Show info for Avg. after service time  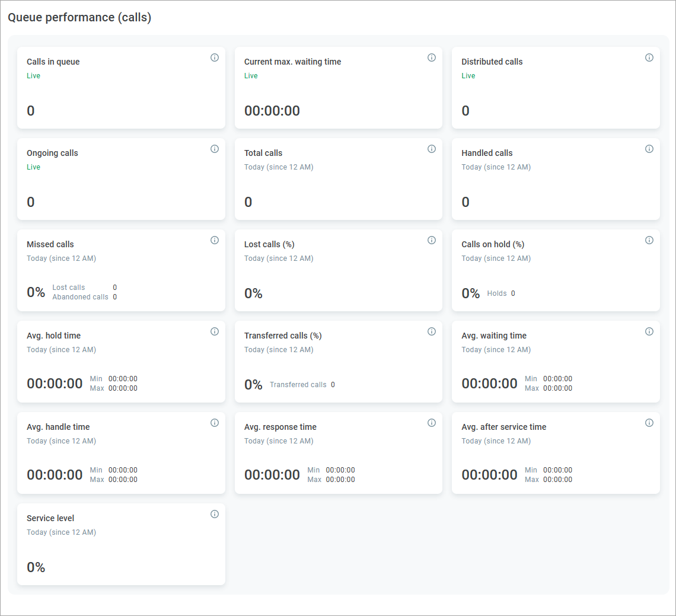click(649, 423)
